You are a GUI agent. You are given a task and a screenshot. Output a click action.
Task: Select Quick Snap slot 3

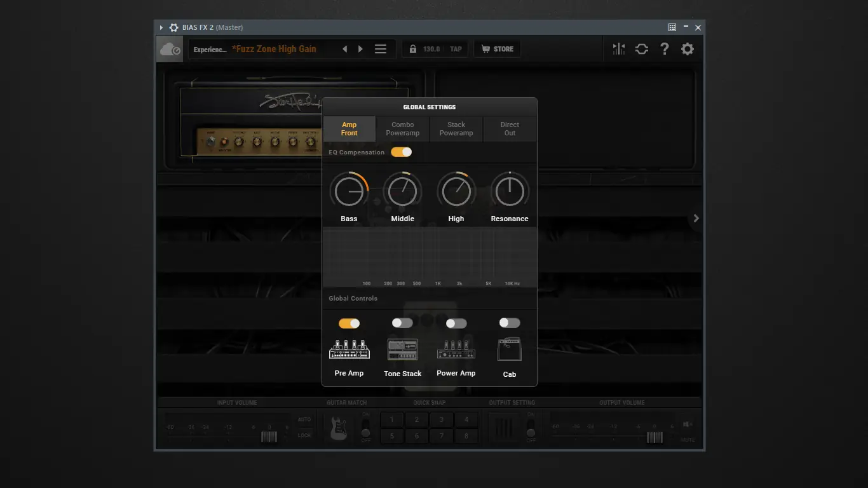tap(442, 419)
